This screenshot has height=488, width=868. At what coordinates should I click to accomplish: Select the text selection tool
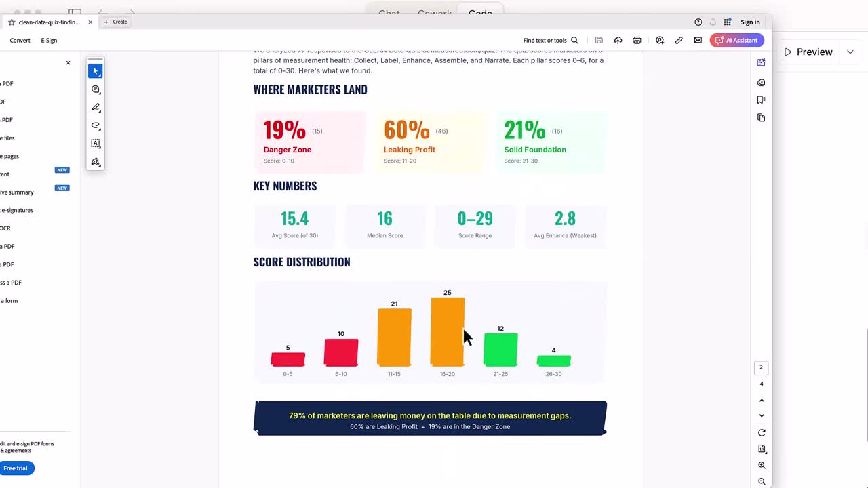[x=96, y=143]
